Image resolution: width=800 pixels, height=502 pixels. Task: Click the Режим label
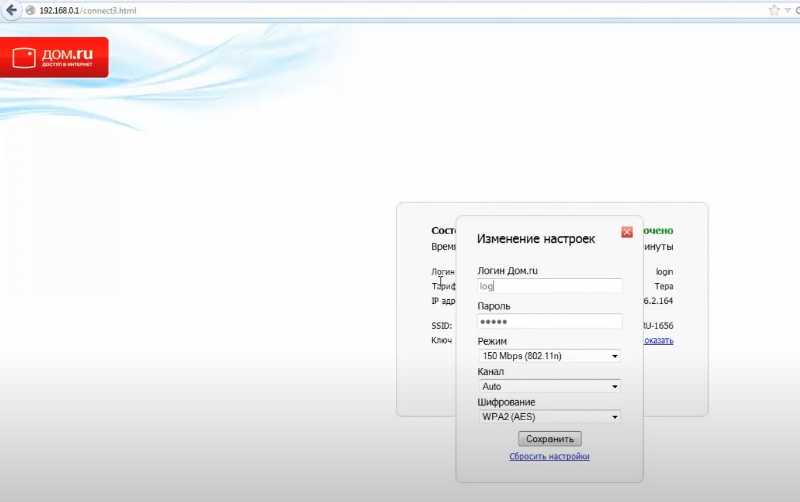[x=492, y=341]
